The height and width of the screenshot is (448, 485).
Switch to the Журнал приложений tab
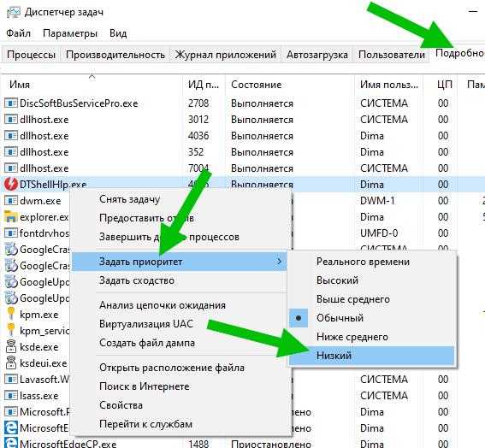coord(226,55)
